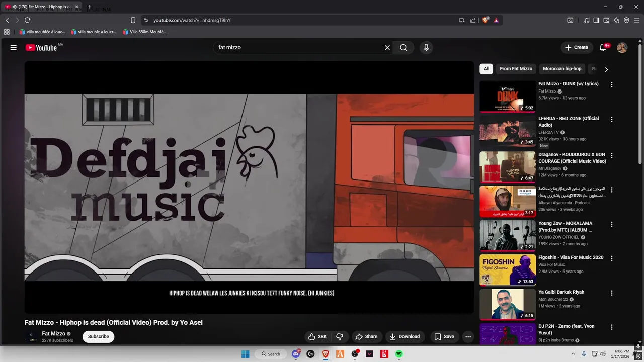
Task: Open Brave VPN shield icon
Action: point(626,20)
